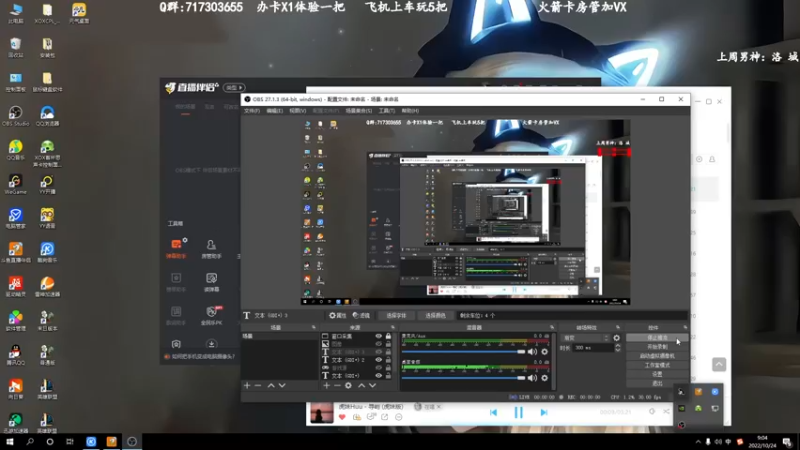Toggle the lock on the bottom 文本 (GDI+) source
The image size is (800, 450).
388,376
